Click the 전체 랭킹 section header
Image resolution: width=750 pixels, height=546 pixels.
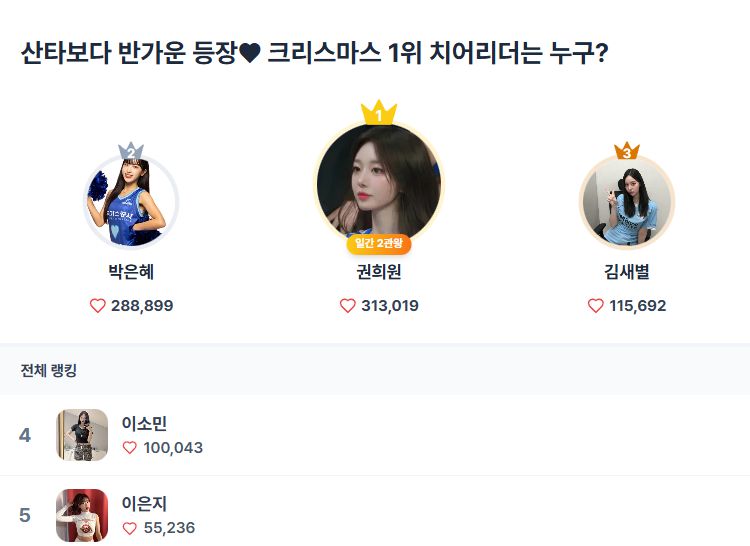(x=49, y=371)
